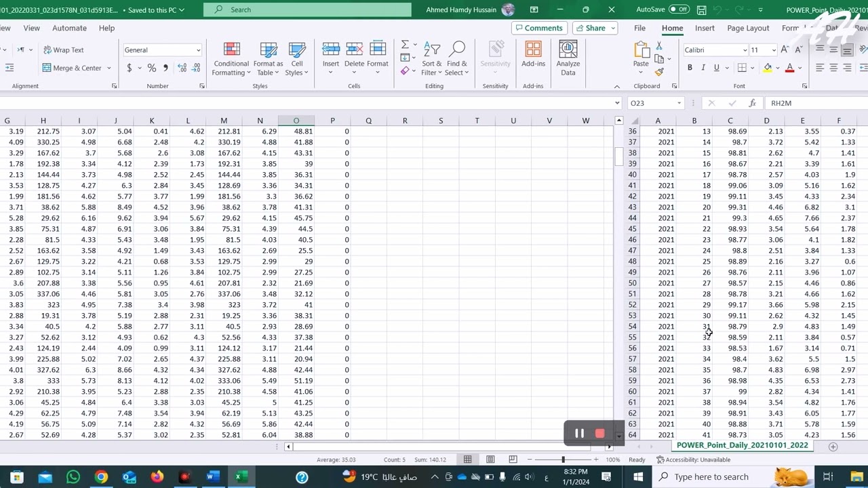This screenshot has height=488, width=868.
Task: Apply the Comma Style number format
Action: [x=165, y=68]
